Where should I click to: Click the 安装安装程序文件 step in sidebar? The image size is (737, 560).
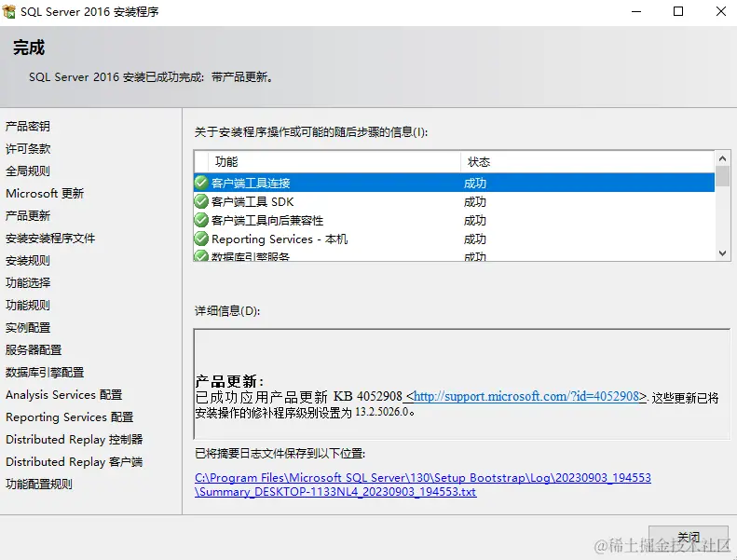pos(50,238)
